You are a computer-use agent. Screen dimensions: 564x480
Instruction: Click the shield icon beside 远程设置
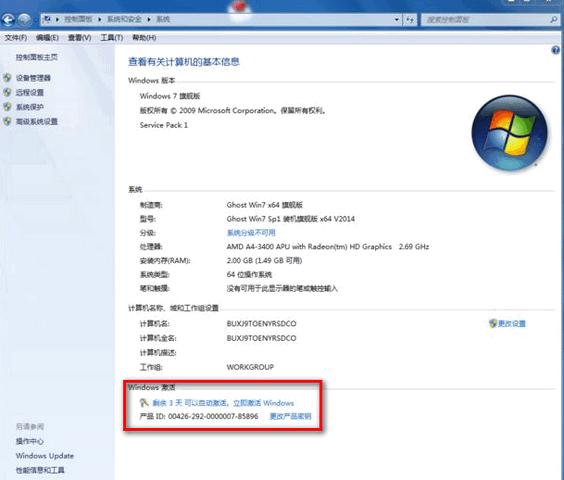(x=7, y=92)
